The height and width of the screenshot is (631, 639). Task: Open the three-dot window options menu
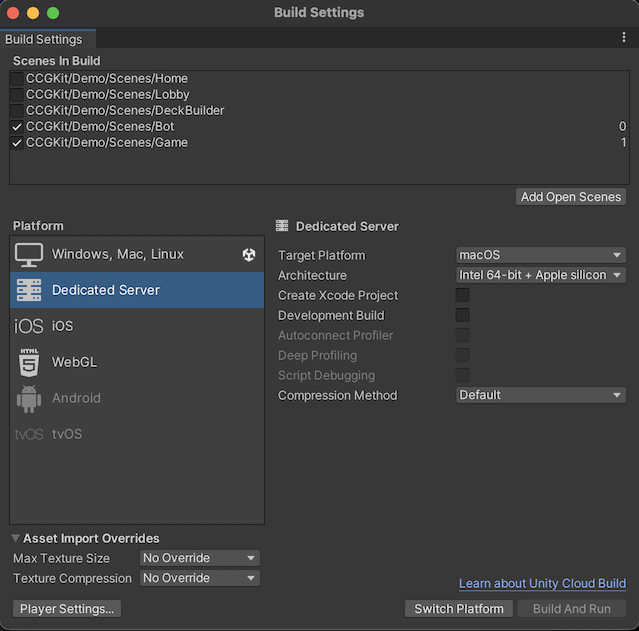(624, 37)
